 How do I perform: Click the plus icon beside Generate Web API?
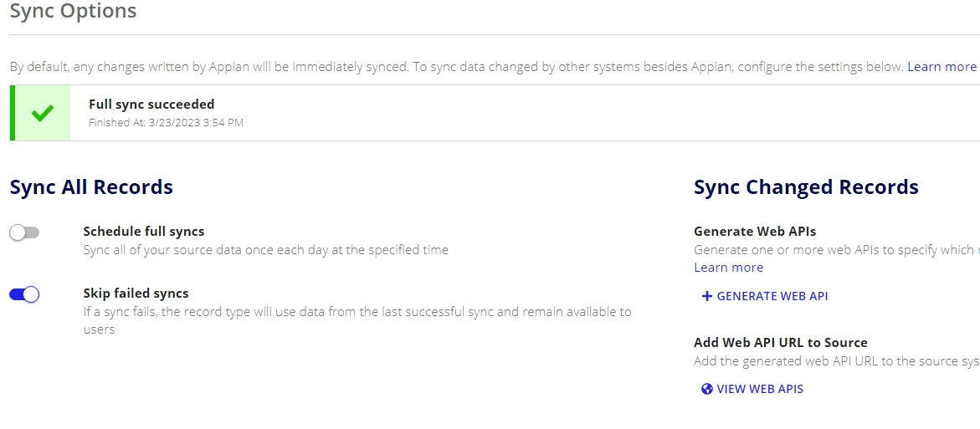707,296
